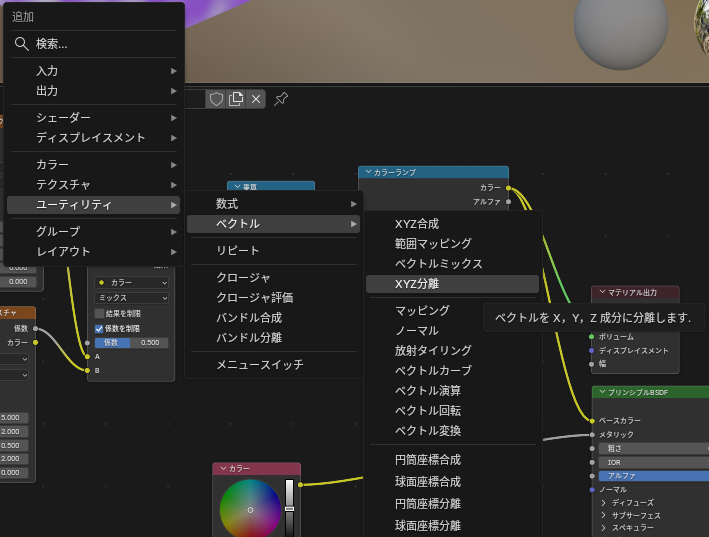
Task: Enable the 結果を制限 checkbox
Action: pyautogui.click(x=99, y=313)
